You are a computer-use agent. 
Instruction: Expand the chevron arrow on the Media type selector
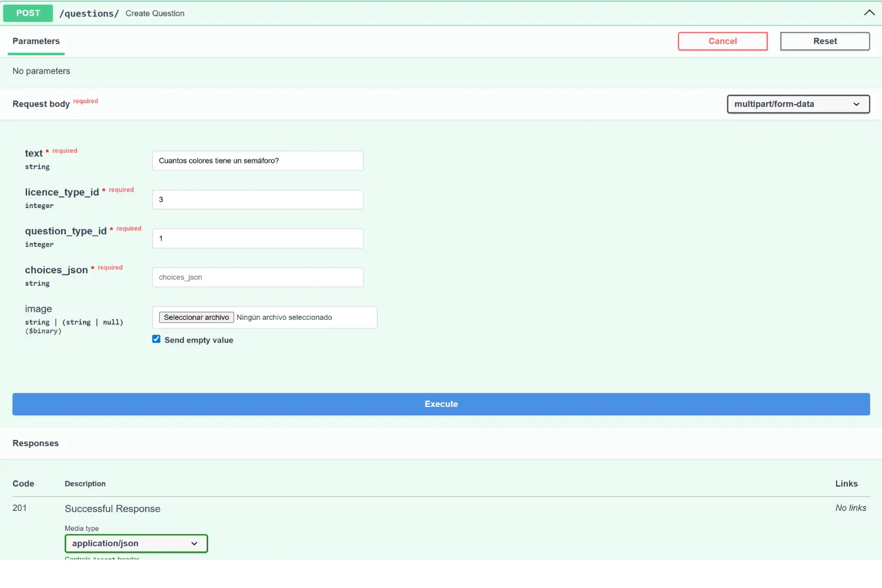tap(194, 543)
